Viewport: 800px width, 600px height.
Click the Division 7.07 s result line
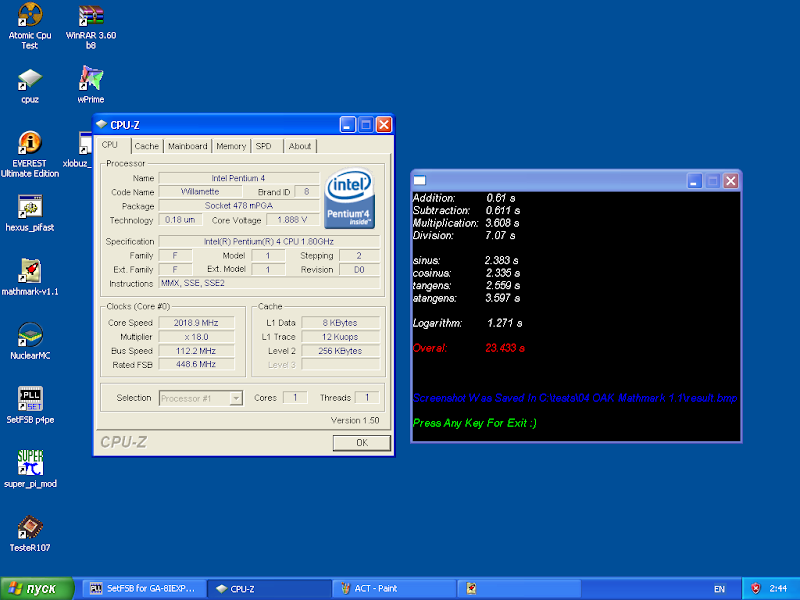coord(464,235)
